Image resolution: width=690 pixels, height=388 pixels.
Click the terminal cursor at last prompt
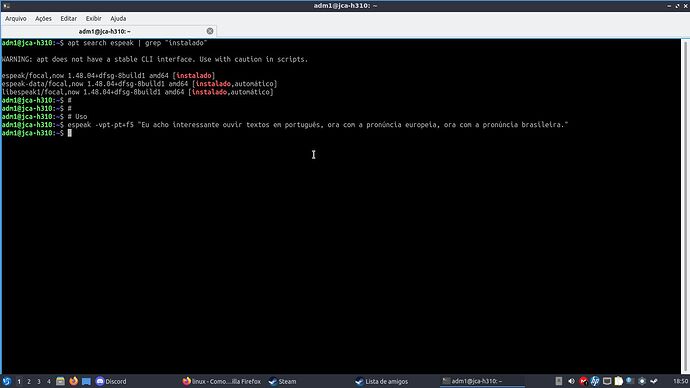(70, 133)
